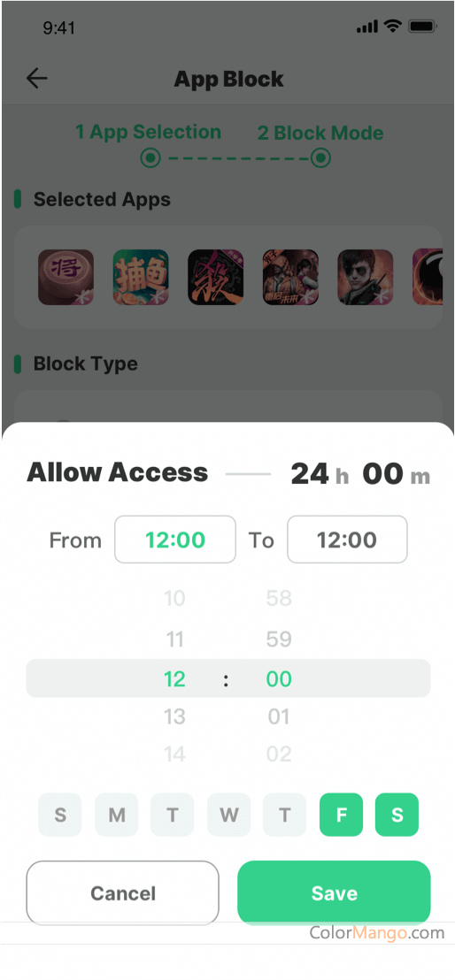
Task: Select the From time field 12:00
Action: click(x=175, y=540)
